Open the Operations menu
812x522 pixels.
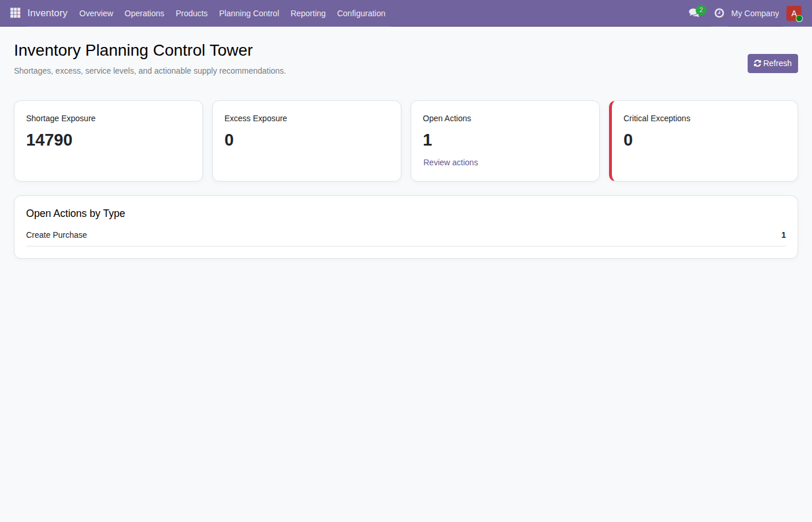[x=144, y=13]
